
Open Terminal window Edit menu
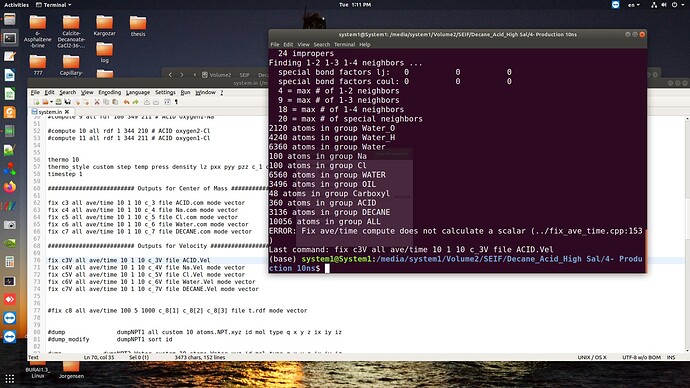pos(288,44)
